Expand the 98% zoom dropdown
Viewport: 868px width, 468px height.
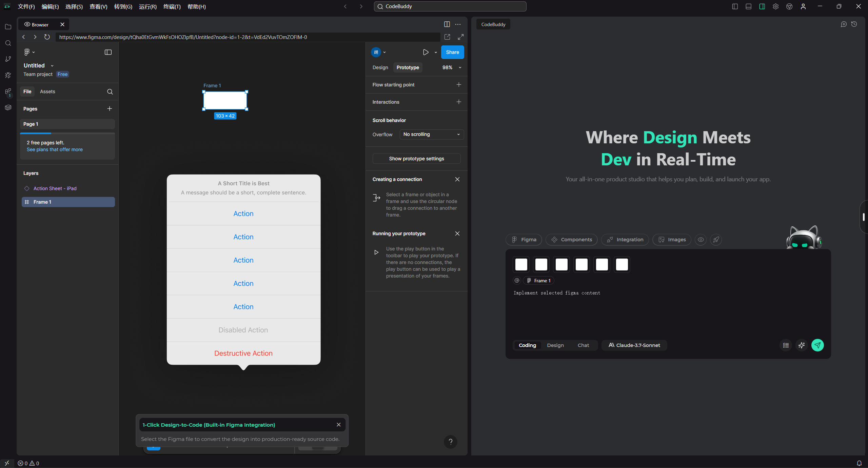coord(451,67)
